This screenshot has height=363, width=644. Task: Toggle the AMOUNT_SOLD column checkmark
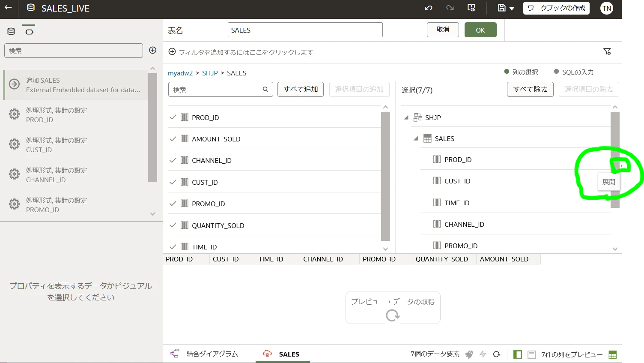[x=173, y=138]
